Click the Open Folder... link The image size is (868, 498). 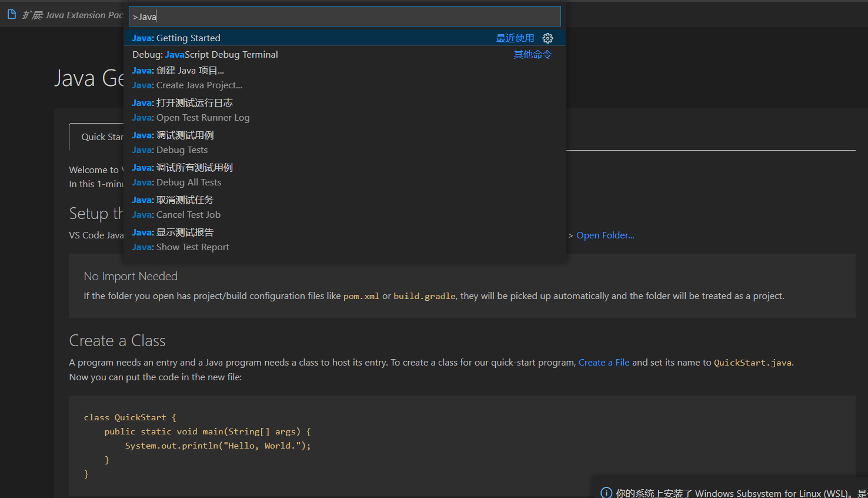click(605, 235)
